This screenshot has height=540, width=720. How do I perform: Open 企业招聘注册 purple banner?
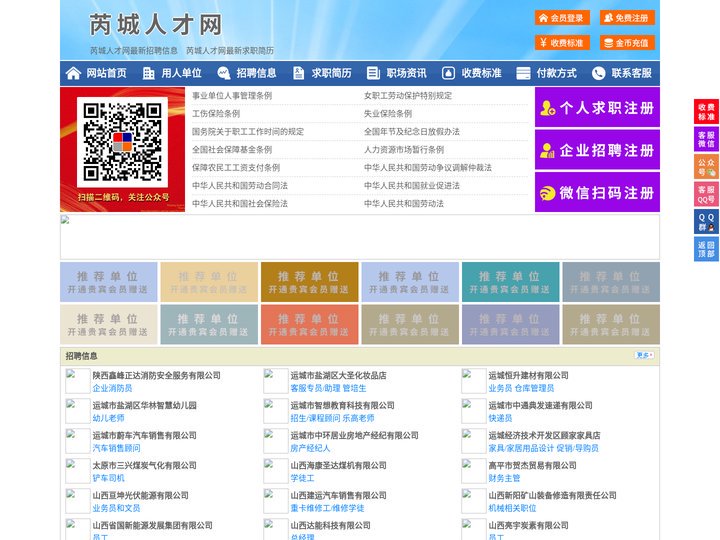(597, 150)
